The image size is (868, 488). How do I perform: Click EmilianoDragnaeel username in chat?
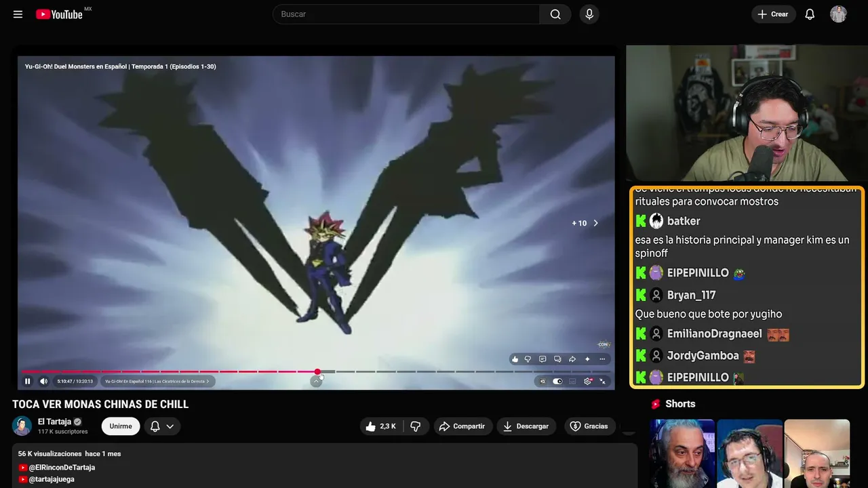(715, 334)
